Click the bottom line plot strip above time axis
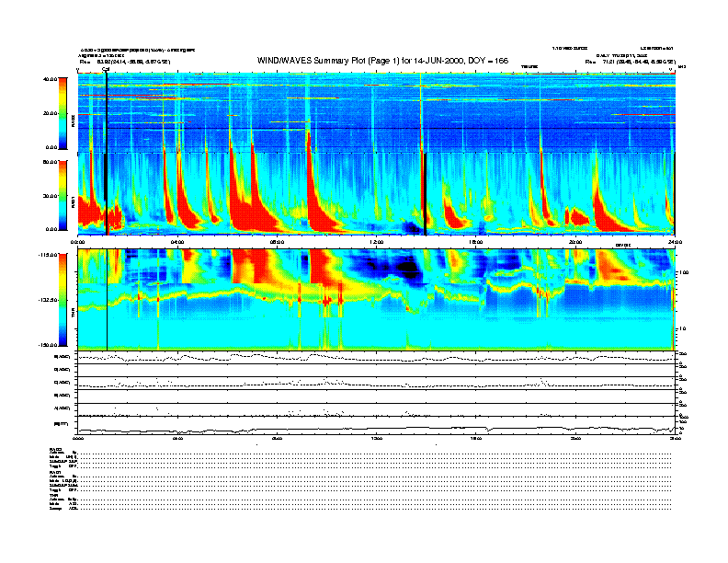 coord(376,426)
